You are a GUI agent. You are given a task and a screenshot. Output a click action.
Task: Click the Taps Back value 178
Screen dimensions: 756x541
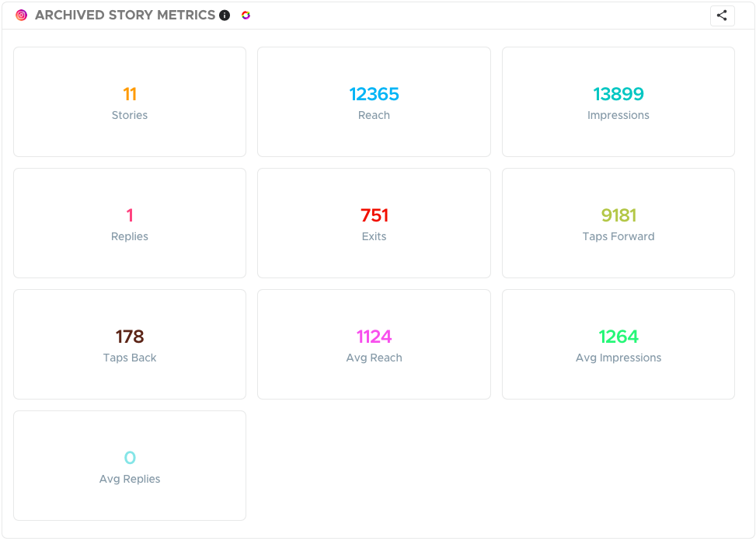[130, 337]
